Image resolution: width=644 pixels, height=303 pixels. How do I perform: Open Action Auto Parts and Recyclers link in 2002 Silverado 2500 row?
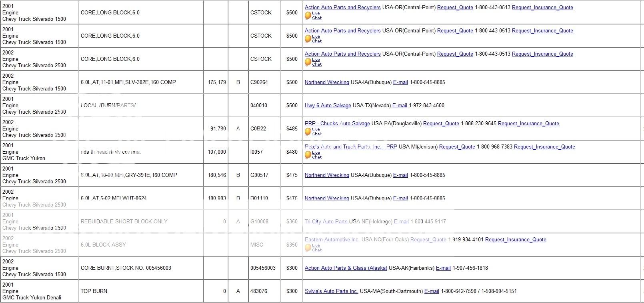(342, 54)
